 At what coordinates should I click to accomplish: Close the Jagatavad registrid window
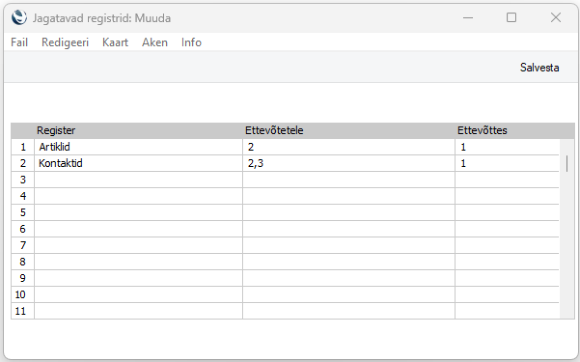pyautogui.click(x=556, y=17)
